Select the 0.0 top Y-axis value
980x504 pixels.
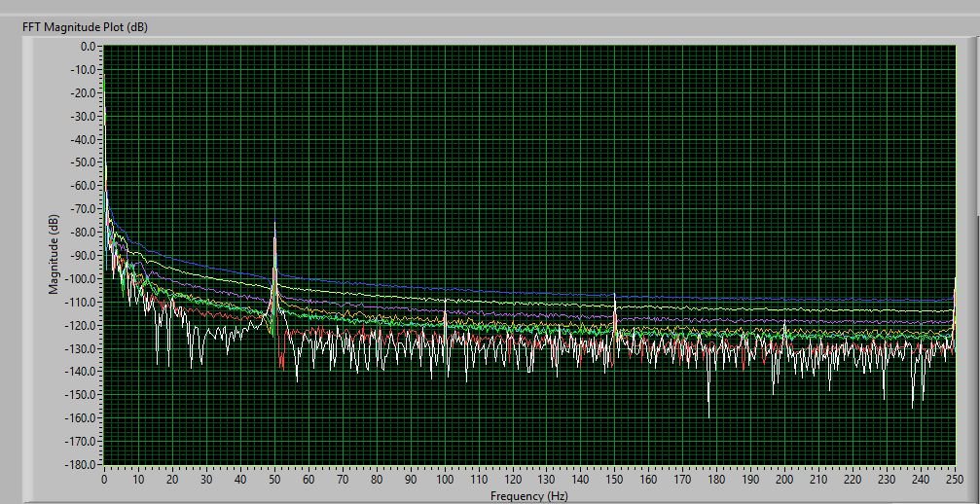pos(88,46)
